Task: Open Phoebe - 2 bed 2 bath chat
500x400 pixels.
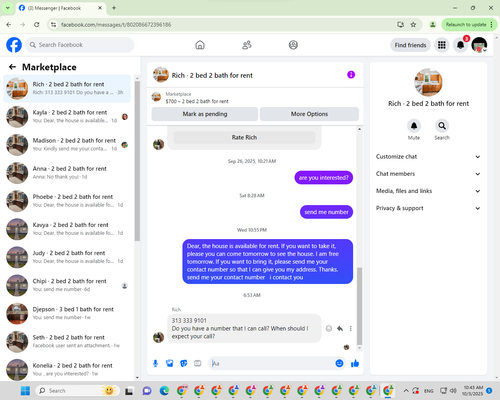Action: point(67,201)
